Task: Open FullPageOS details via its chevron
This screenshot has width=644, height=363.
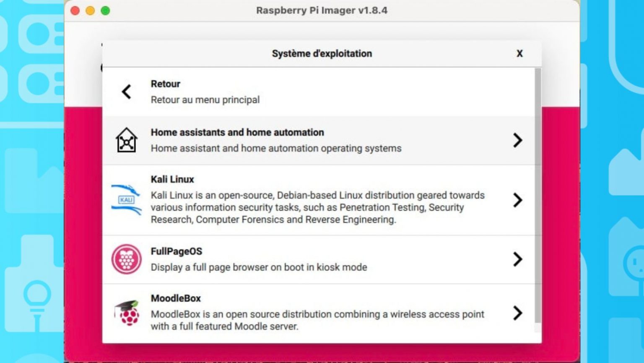Action: coord(517,259)
